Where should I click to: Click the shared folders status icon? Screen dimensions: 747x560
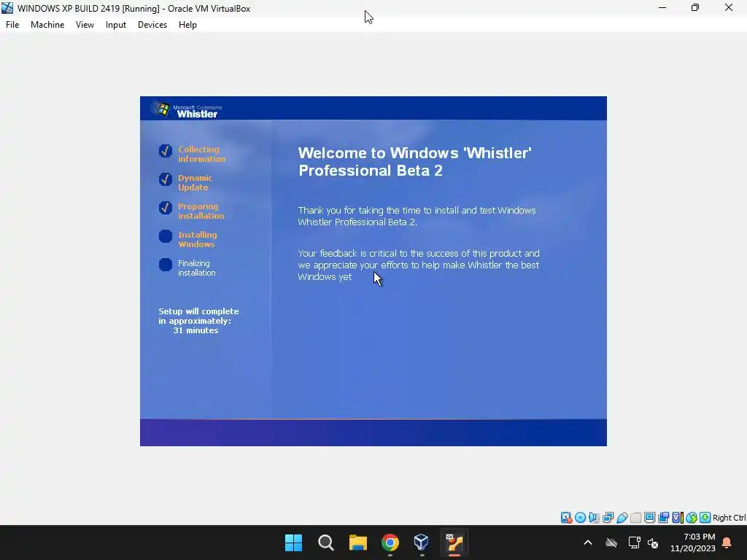[635, 518]
